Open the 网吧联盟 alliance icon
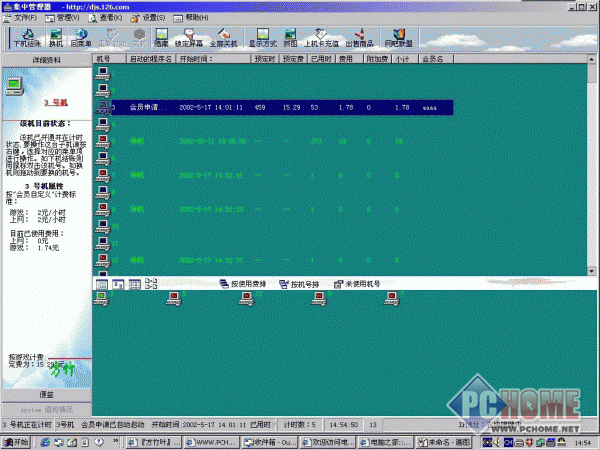This screenshot has height=450, width=600. click(399, 38)
